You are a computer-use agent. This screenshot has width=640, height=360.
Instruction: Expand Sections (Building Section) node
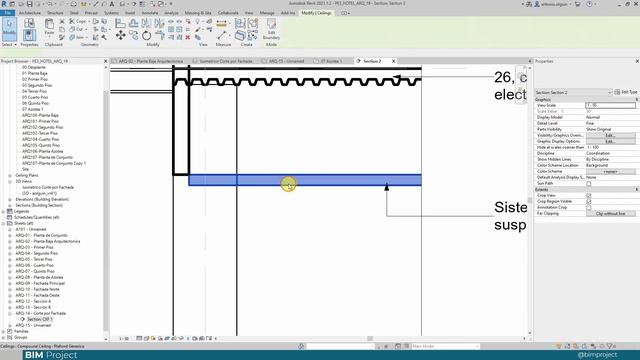click(x=10, y=206)
